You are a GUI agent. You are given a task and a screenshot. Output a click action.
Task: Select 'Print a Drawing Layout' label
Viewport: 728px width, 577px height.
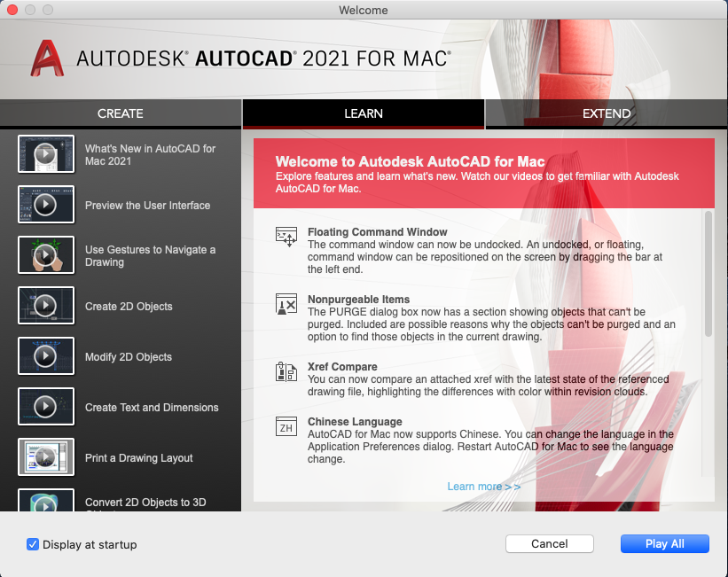tap(138, 458)
